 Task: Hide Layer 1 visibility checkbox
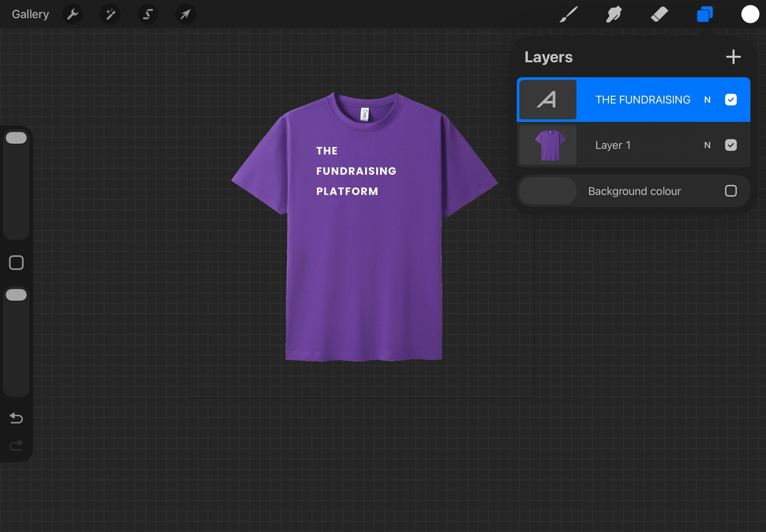click(x=731, y=145)
